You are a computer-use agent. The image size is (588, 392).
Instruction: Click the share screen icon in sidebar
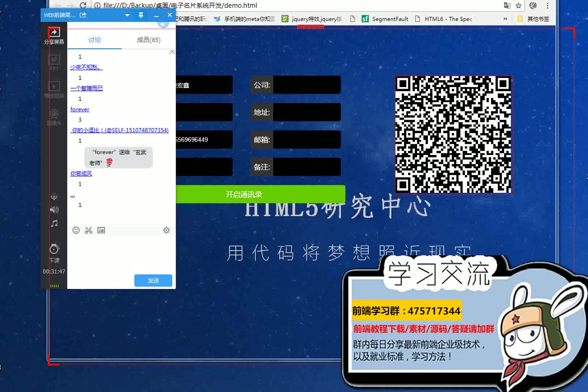pos(54,36)
